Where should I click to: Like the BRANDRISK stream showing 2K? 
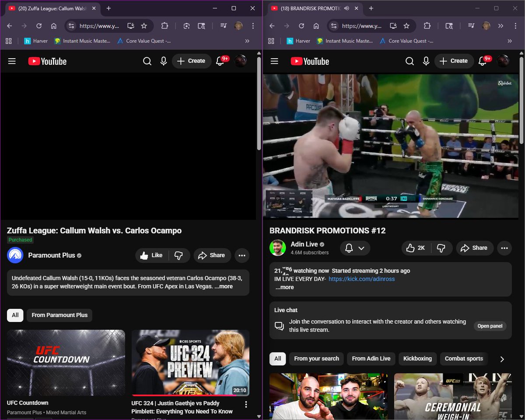click(416, 248)
